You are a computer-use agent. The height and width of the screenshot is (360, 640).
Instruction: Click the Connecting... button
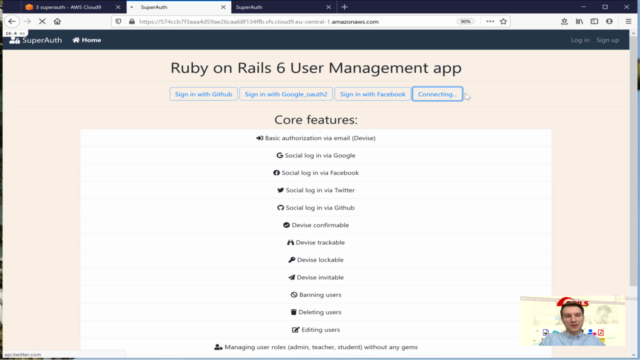point(437,94)
